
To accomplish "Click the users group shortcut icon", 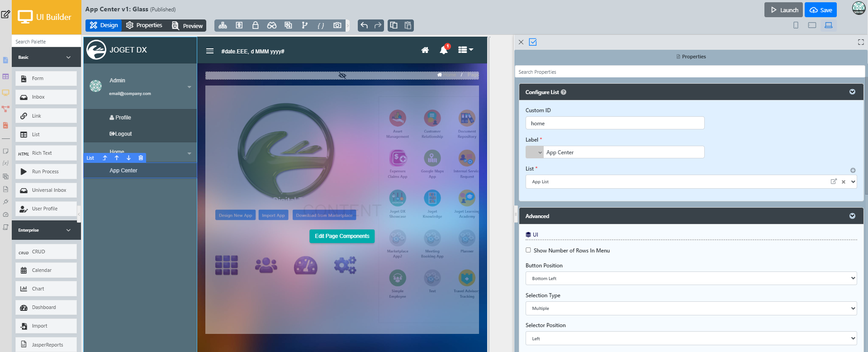I will pos(266,265).
